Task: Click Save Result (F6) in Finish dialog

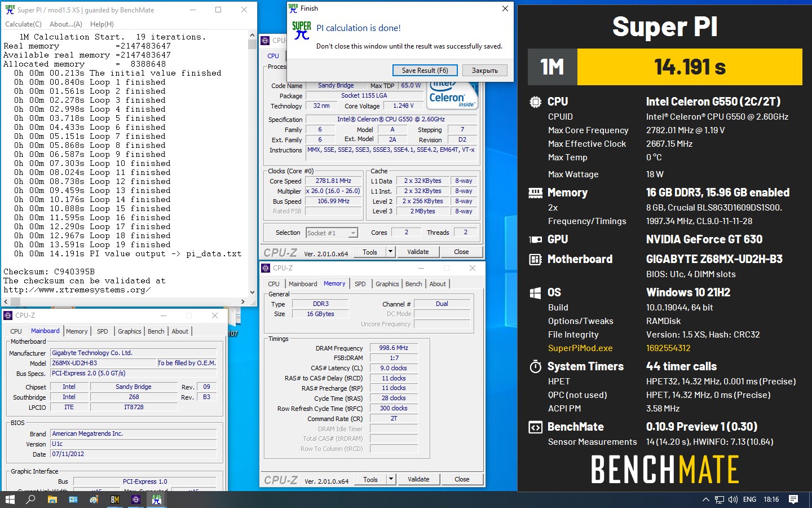Action: pos(425,71)
